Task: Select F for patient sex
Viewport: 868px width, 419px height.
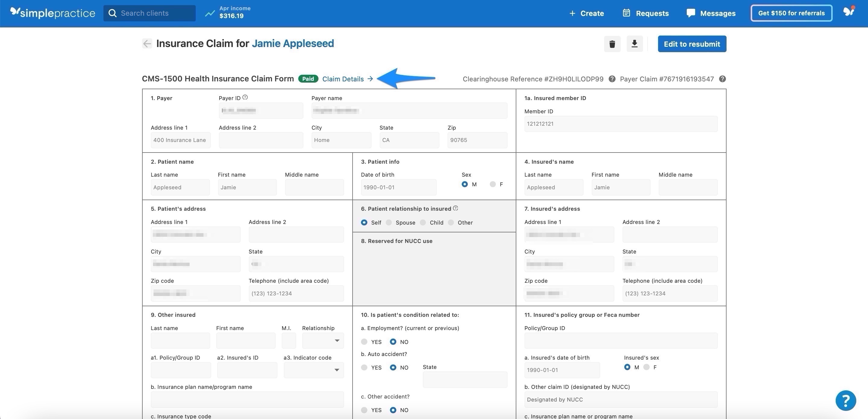Action: pos(493,184)
